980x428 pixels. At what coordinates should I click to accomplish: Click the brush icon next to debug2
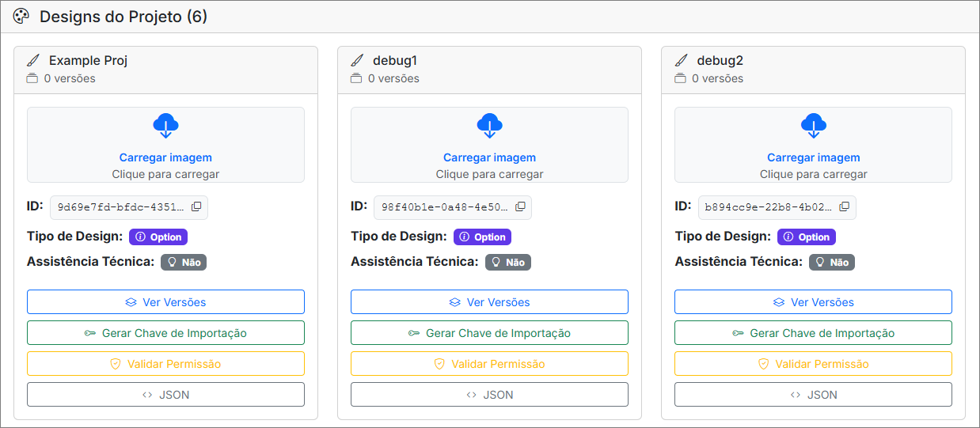[681, 60]
